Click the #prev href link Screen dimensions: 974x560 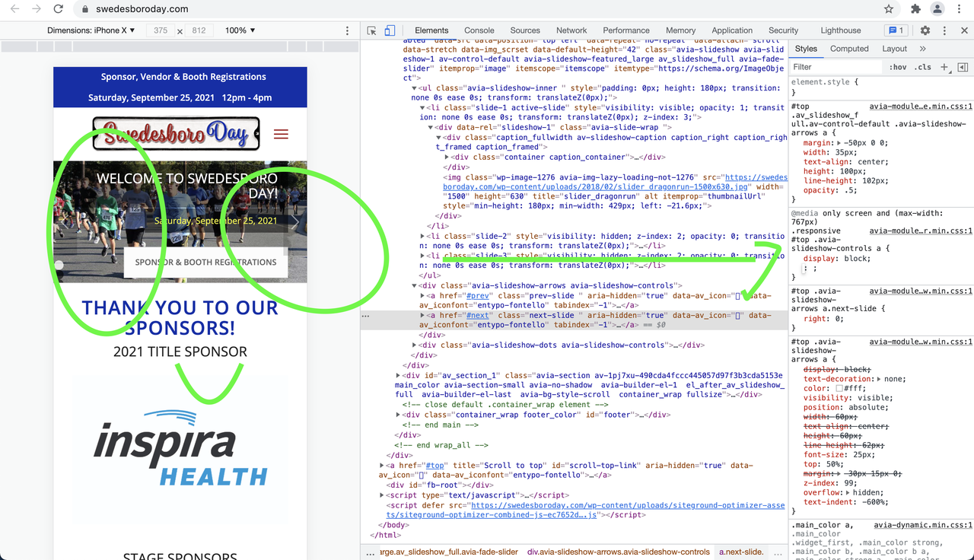pyautogui.click(x=478, y=295)
